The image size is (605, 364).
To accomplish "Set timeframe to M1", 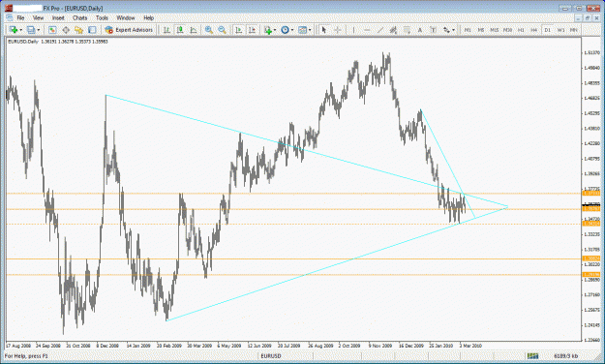I will [468, 30].
